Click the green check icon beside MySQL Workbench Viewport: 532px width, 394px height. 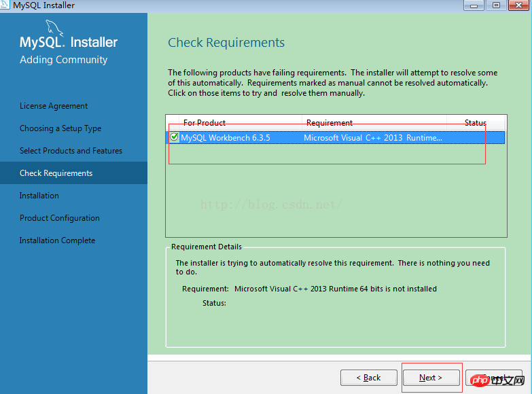(x=174, y=137)
